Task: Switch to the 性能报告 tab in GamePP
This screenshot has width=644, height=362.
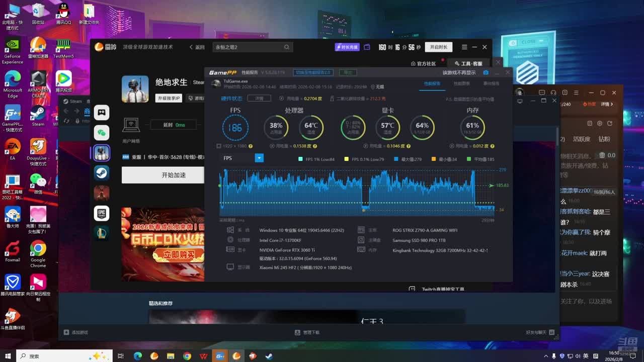Action: click(432, 83)
